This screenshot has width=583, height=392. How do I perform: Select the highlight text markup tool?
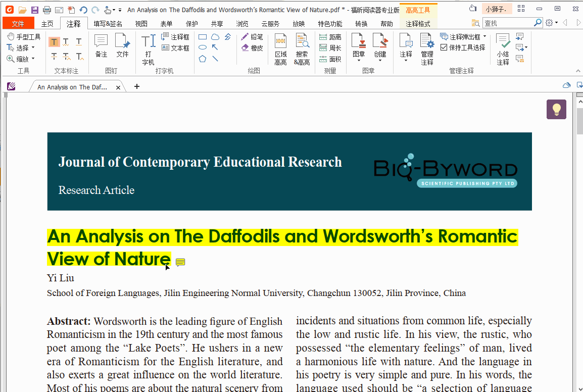coord(54,42)
